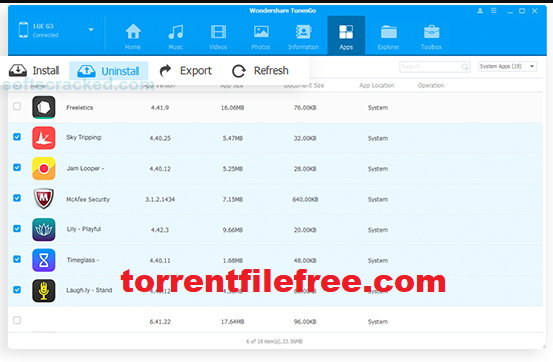Screen dimensions: 553x362
Task: Open the System Apps filter dropdown
Action: [508, 66]
